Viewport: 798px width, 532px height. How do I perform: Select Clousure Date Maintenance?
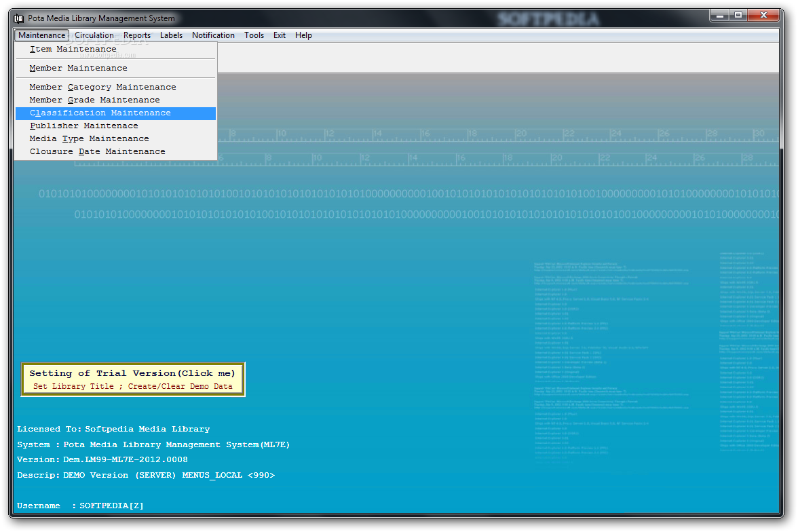click(115, 152)
